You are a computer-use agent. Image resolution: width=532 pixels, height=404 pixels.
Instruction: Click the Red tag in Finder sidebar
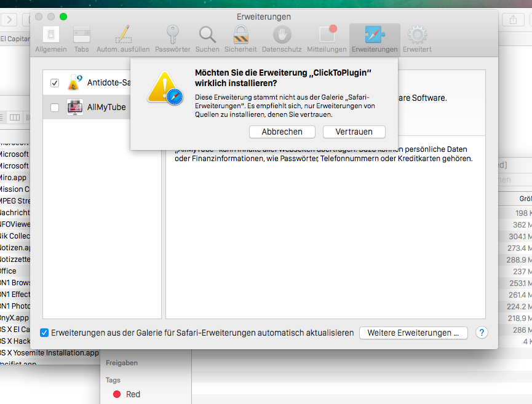127,394
